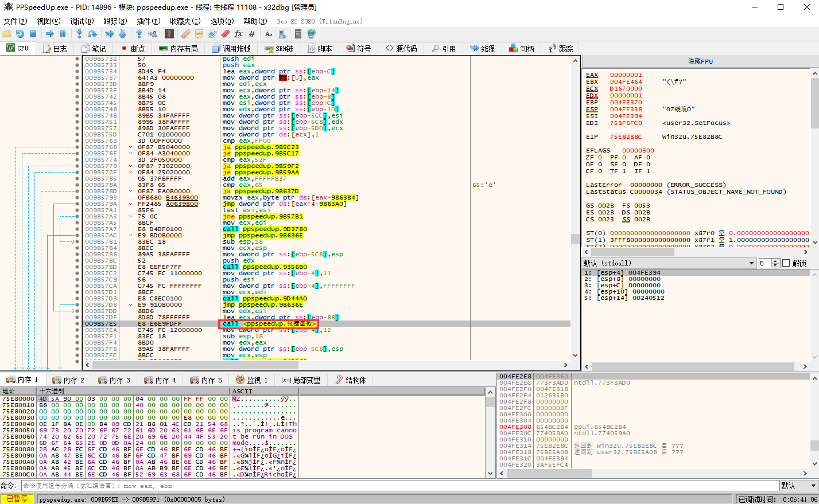Open the 脚本 (Script) tab
Image resolution: width=819 pixels, height=504 pixels.
(x=320, y=48)
